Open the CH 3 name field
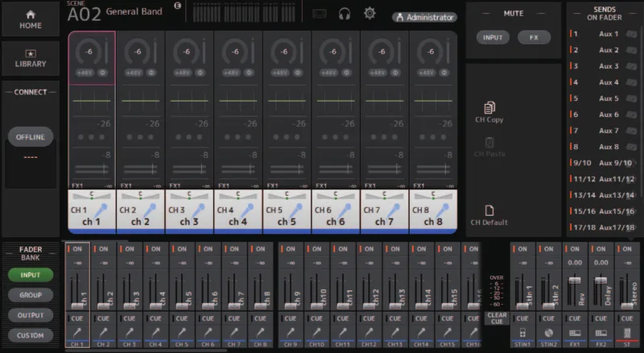 [189, 212]
